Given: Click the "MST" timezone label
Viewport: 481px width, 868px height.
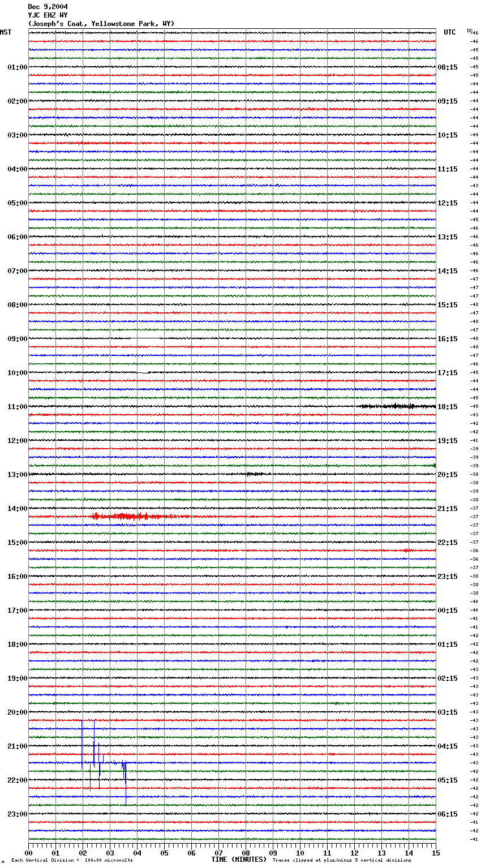Looking at the screenshot, I should [x=6, y=32].
